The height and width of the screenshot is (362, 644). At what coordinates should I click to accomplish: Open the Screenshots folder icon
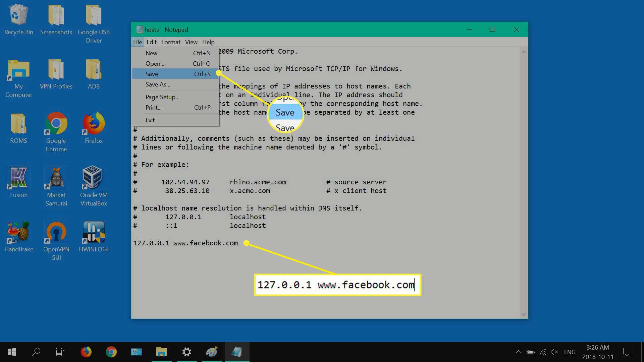click(x=56, y=19)
